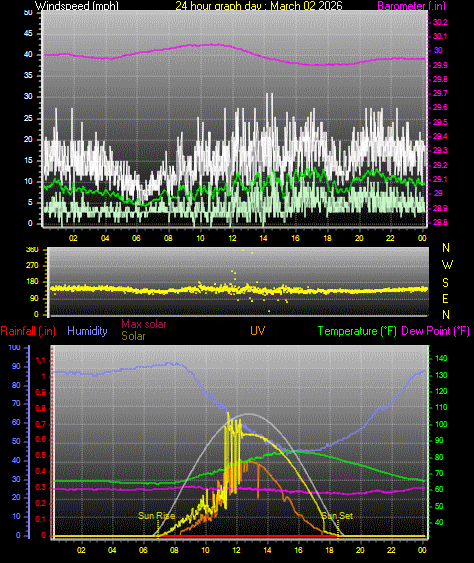The width and height of the screenshot is (474, 563).
Task: Click the 100 temperature scale value
Action: 441,424
